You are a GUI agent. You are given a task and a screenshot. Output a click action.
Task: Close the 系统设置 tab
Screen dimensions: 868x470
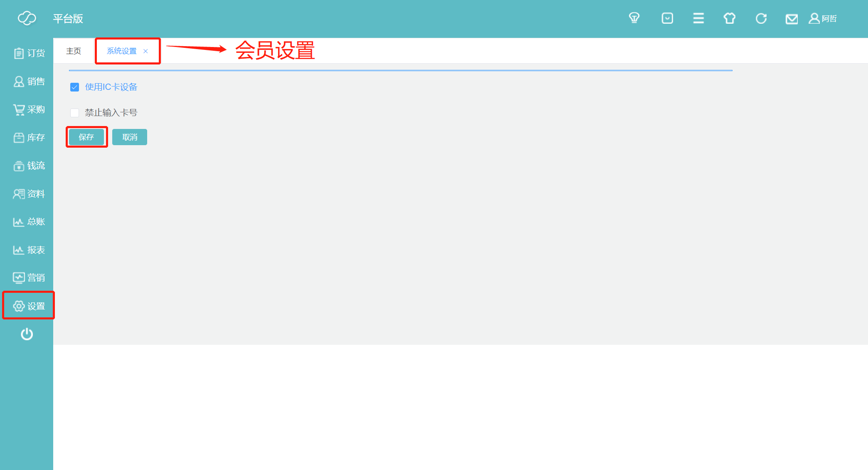coord(145,51)
